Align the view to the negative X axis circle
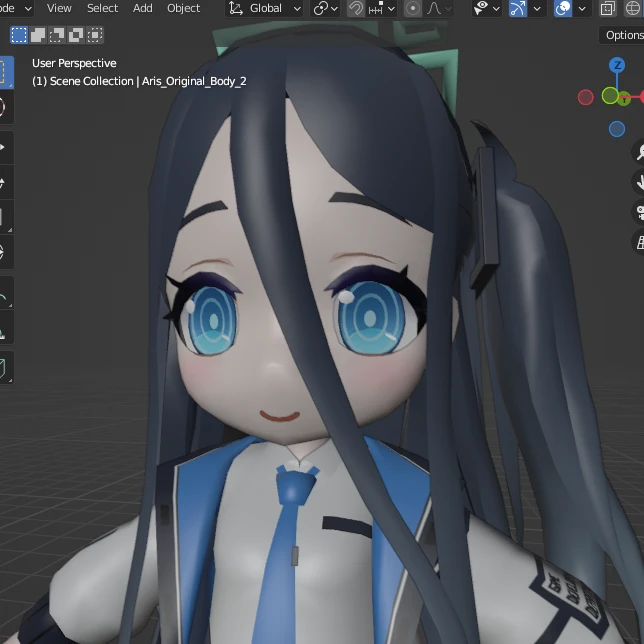The height and width of the screenshot is (644, 644). [x=585, y=97]
